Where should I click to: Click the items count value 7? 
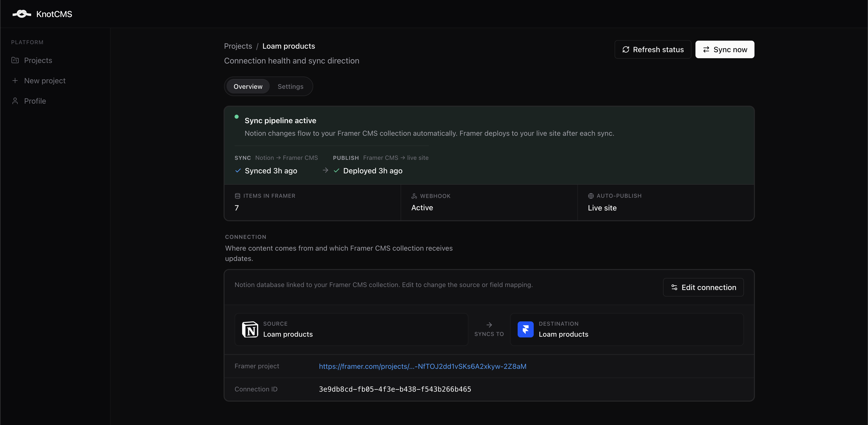click(x=237, y=208)
